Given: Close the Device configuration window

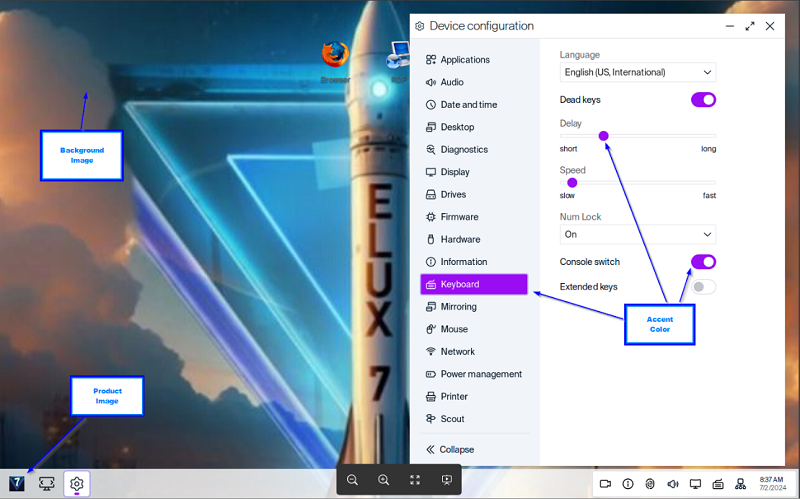Looking at the screenshot, I should point(770,26).
